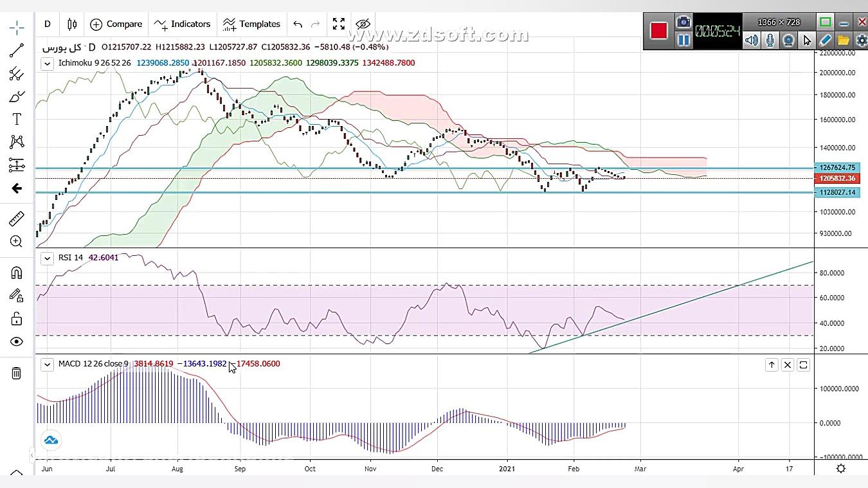Select the MACD 12 26 close 9 title
Image resolution: width=868 pixels, height=488 pixels.
coord(93,364)
